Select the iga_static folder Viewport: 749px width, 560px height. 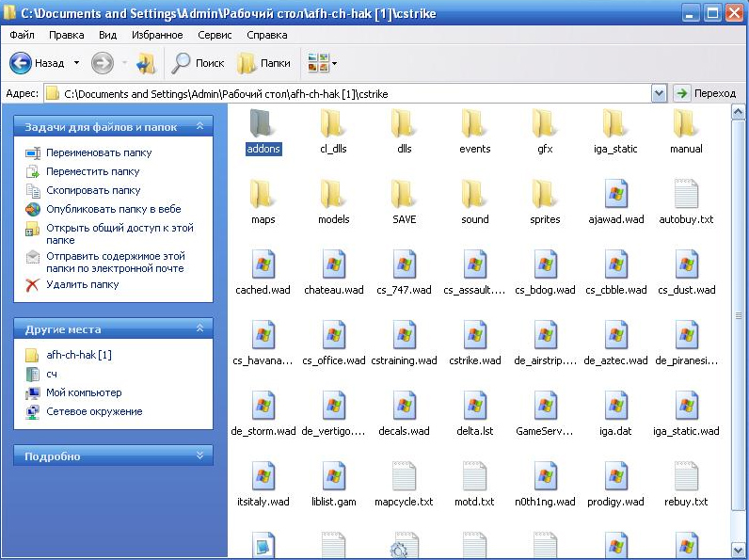click(x=615, y=130)
